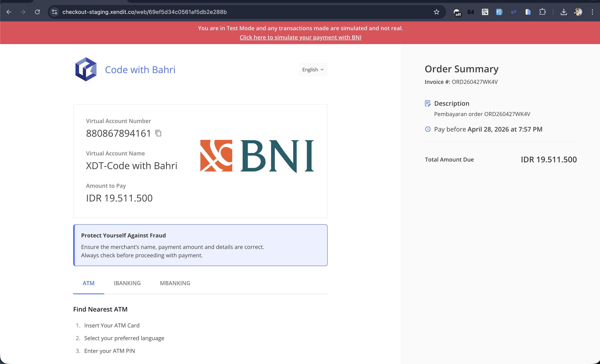
Task: Click the Total Amount Due value
Action: (x=549, y=160)
